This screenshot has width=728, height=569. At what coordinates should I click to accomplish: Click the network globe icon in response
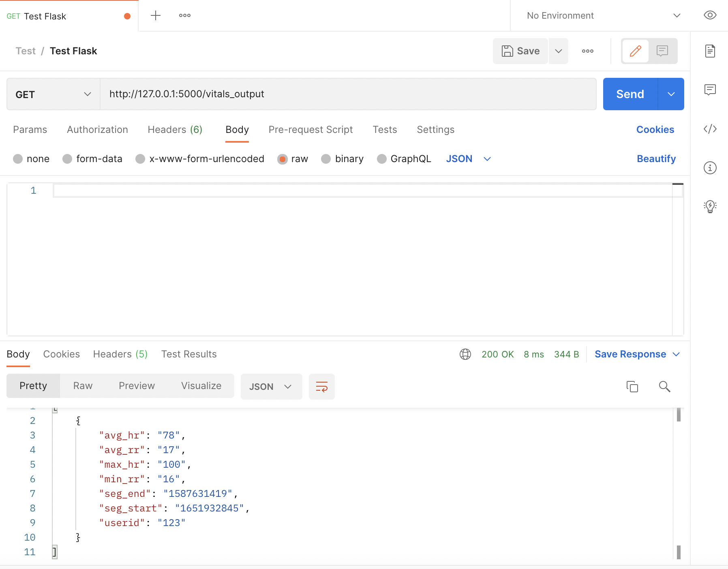(x=465, y=354)
